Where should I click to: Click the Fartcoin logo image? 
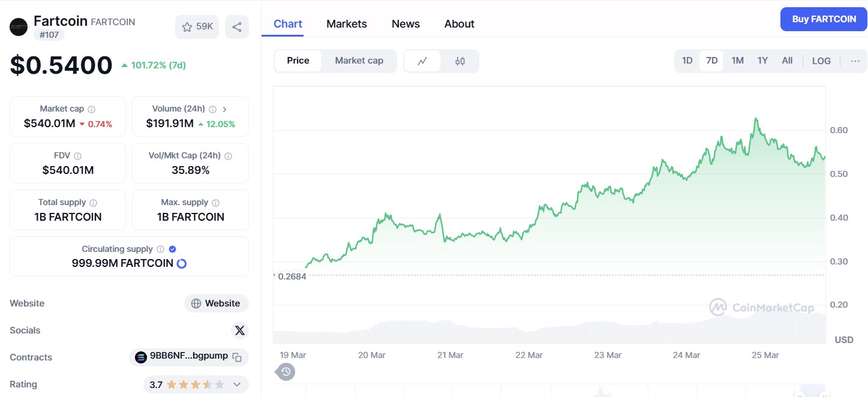(18, 26)
